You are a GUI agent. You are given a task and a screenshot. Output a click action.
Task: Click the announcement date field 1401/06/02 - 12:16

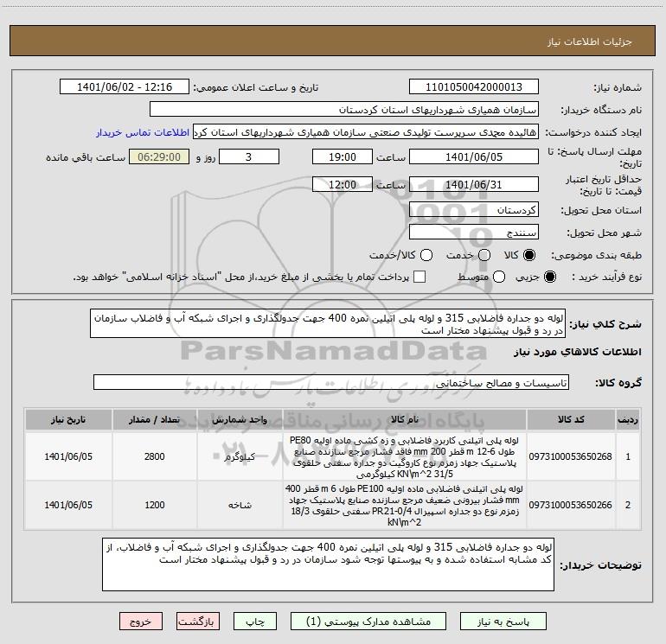tap(125, 87)
